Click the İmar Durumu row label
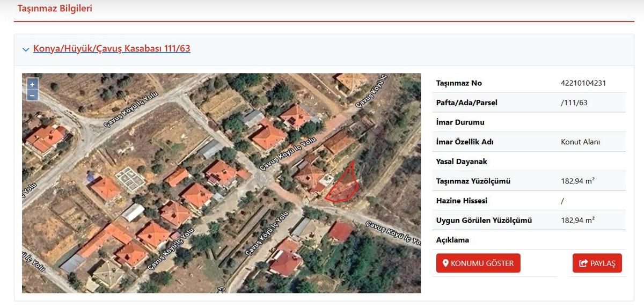The height and width of the screenshot is (308, 644). coord(460,122)
